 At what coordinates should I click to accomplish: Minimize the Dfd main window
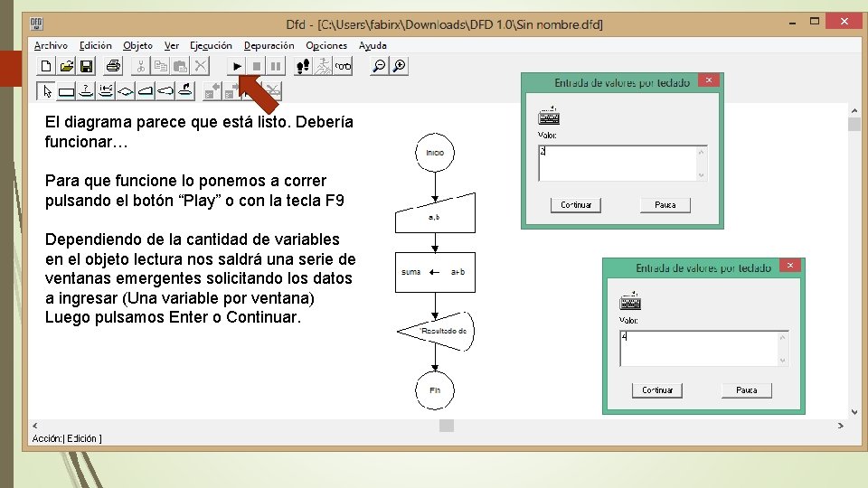coord(792,22)
